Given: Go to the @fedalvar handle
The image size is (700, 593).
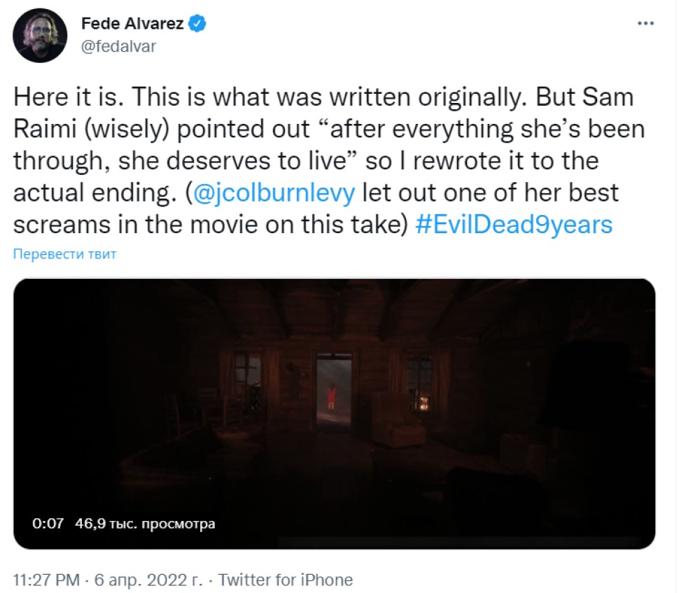Looking at the screenshot, I should [x=119, y=46].
